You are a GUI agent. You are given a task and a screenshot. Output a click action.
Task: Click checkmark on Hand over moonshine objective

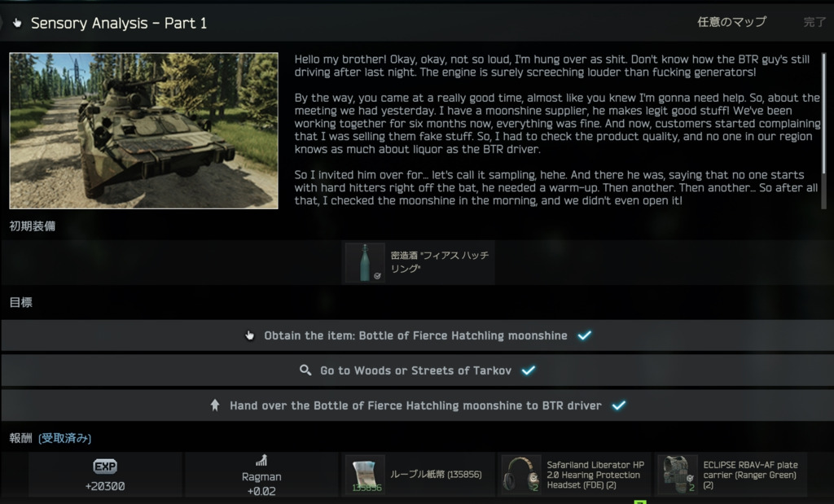click(x=619, y=405)
